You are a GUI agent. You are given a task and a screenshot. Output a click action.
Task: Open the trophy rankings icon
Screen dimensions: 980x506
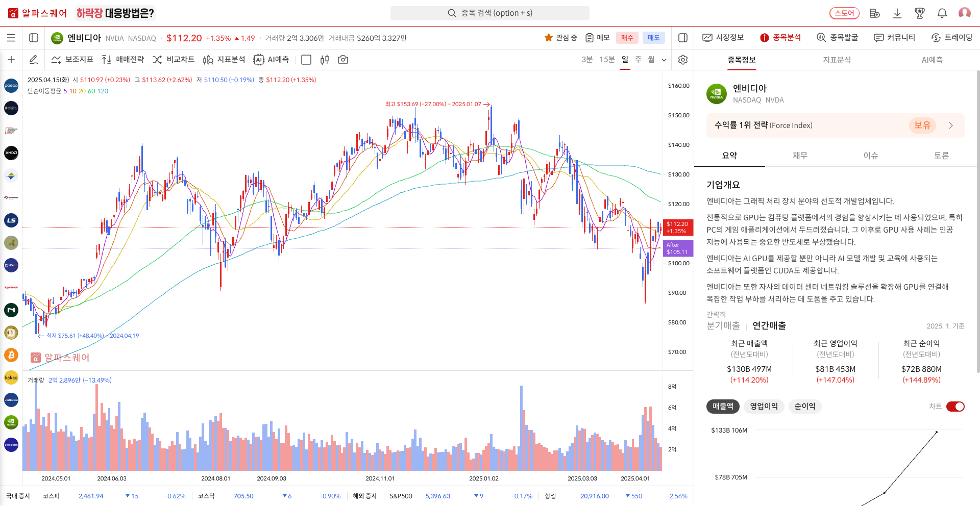920,13
